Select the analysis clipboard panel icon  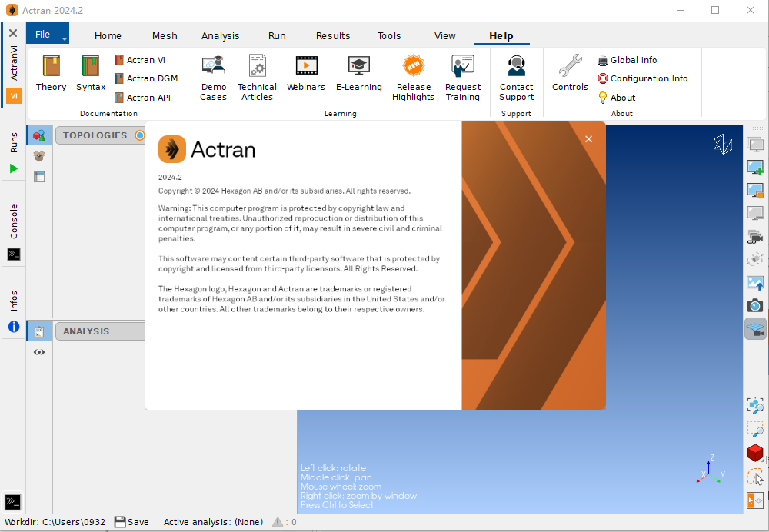pyautogui.click(x=39, y=331)
